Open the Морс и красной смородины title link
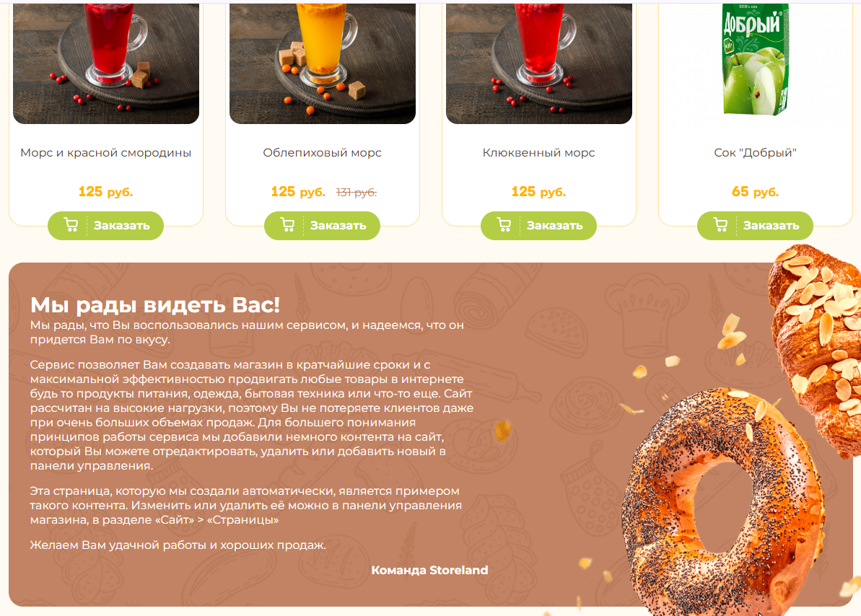The height and width of the screenshot is (616, 861). tap(106, 153)
